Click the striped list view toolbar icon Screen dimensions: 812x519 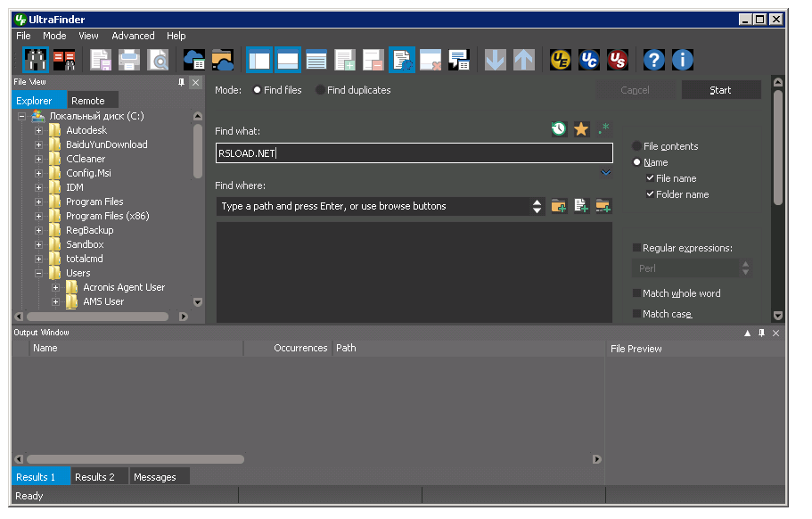tap(316, 60)
